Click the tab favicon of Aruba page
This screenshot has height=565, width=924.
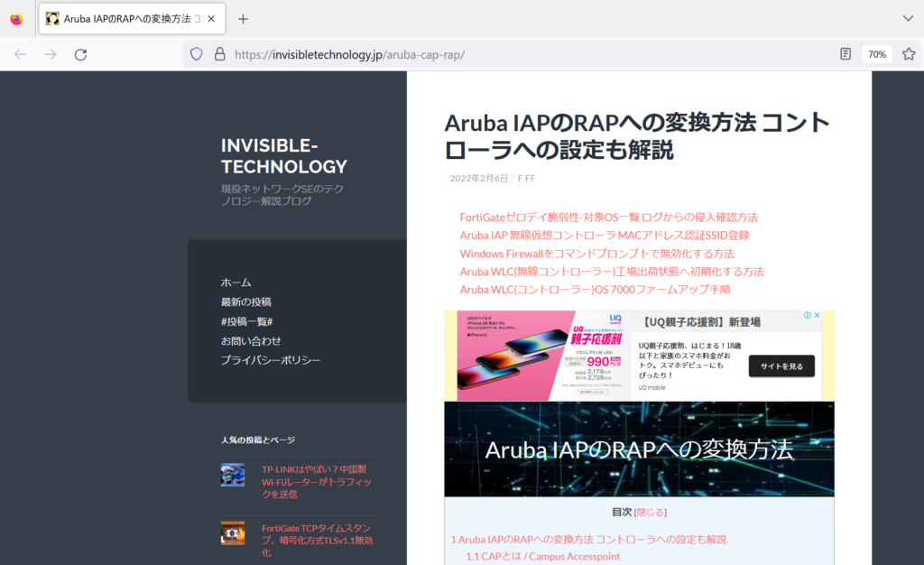point(52,19)
